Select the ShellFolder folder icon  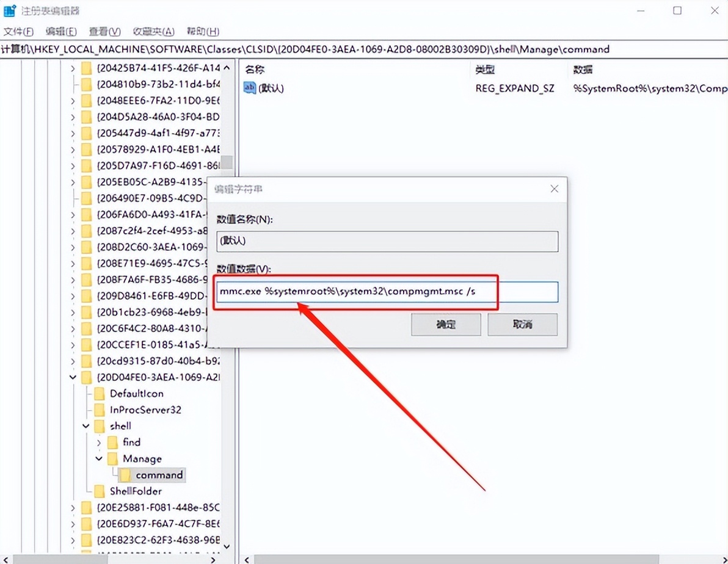tap(100, 491)
